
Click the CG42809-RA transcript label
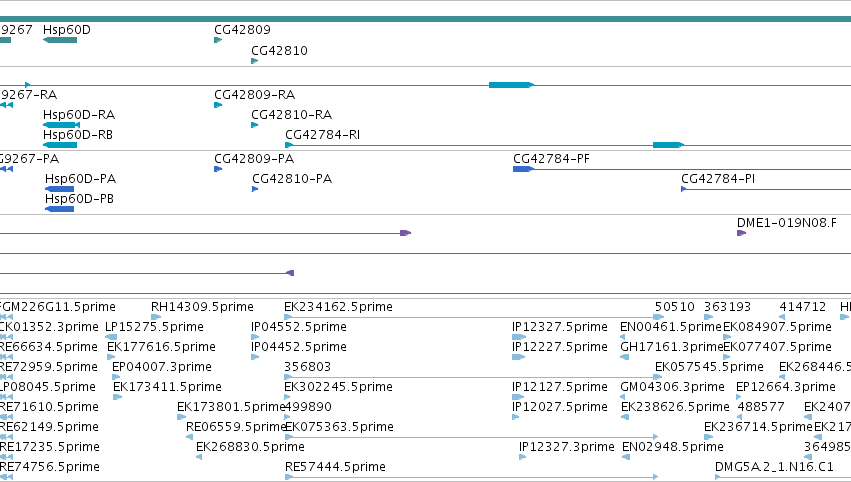(255, 94)
